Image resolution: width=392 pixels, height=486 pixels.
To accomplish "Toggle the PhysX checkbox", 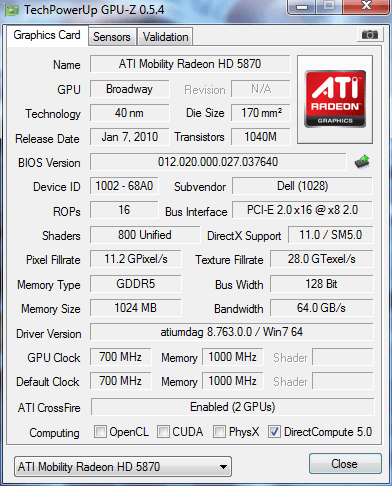I will (219, 431).
